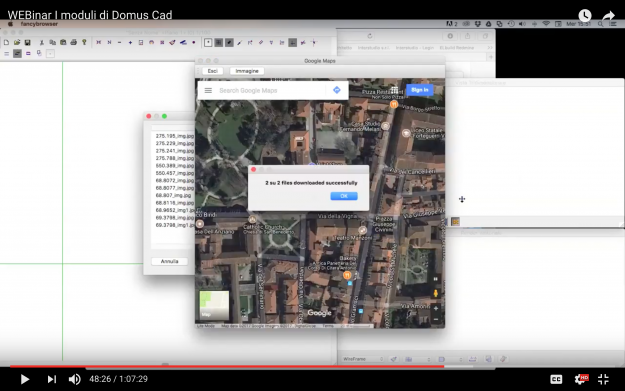
Task: Zoom in with map plus button
Action: point(436,308)
